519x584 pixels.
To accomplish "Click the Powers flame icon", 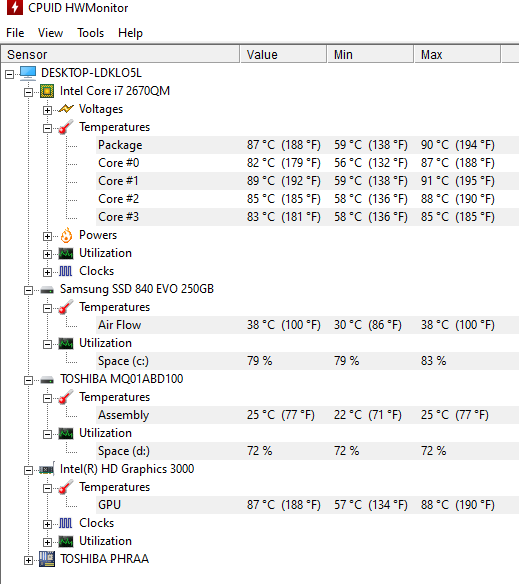I will [x=66, y=235].
